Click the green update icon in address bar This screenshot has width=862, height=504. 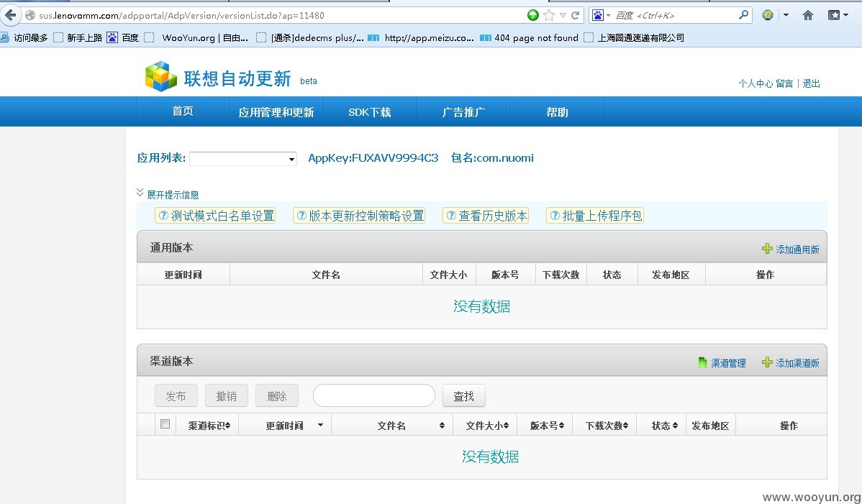click(532, 15)
